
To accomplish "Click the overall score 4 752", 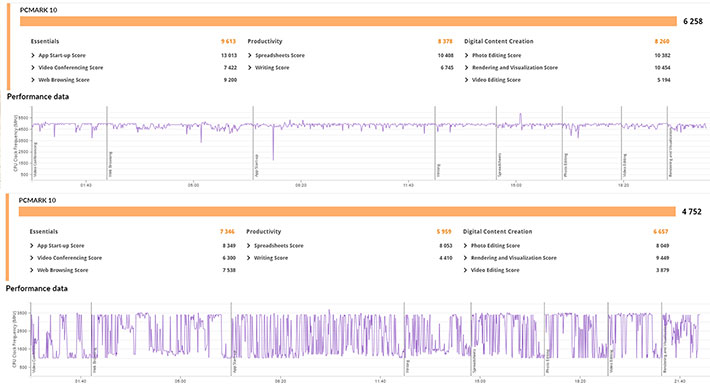I will pos(691,211).
